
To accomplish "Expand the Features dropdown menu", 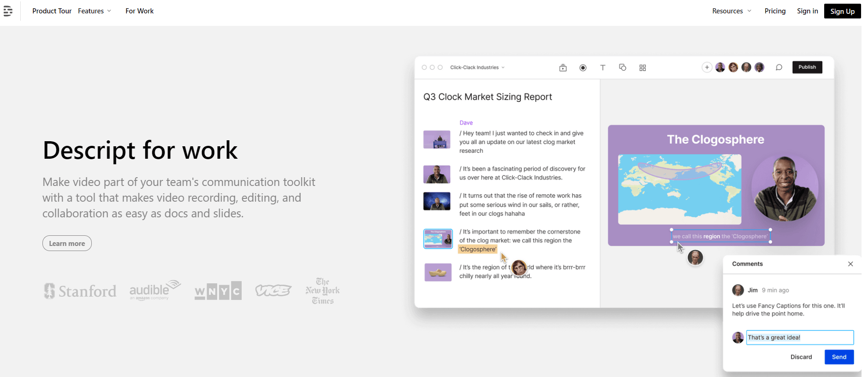I will 94,11.
